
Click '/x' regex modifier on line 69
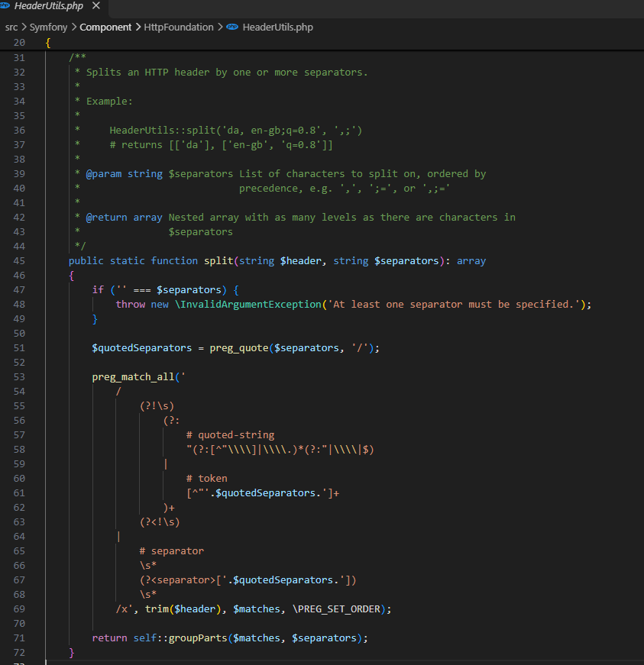coord(121,609)
